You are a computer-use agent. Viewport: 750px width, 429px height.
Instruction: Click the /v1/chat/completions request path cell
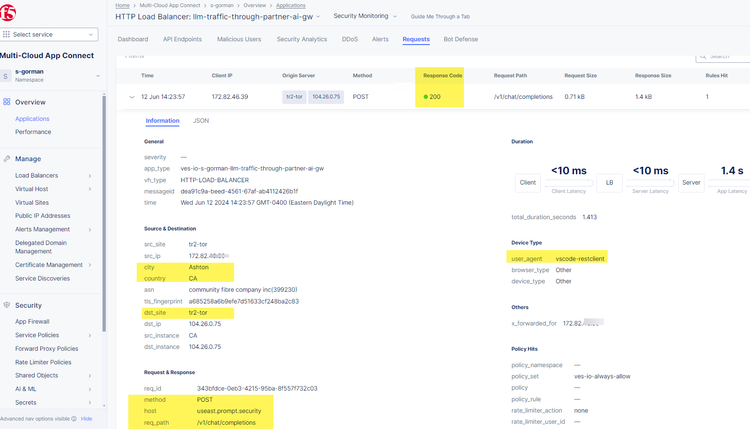pyautogui.click(x=523, y=97)
